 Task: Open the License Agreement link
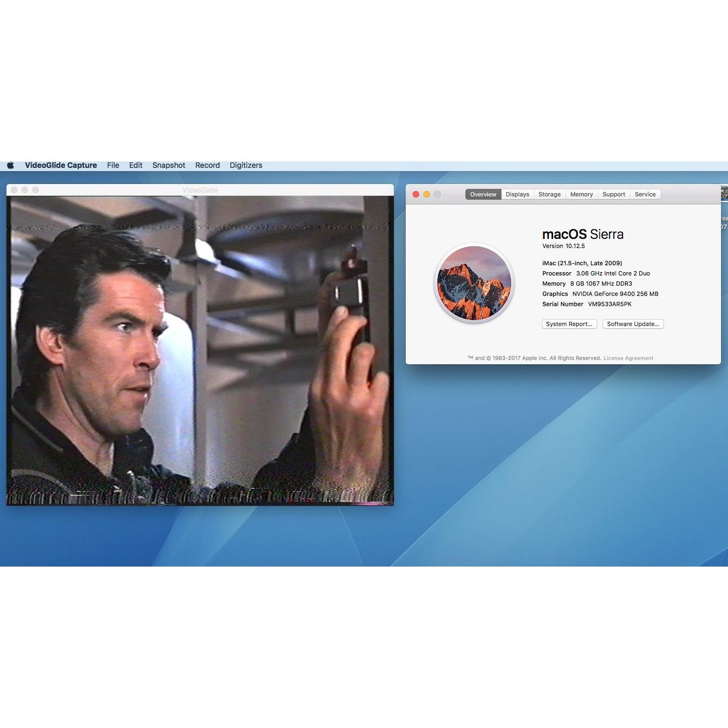tap(628, 358)
